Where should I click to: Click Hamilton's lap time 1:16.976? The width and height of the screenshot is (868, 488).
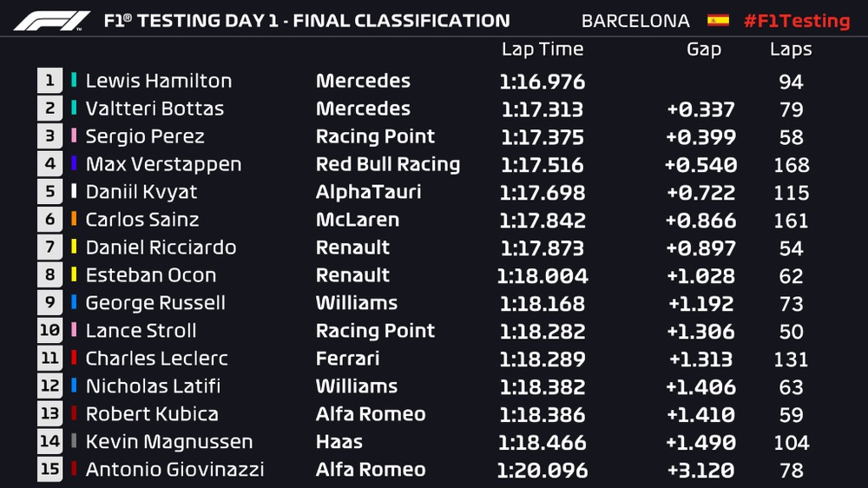click(542, 82)
